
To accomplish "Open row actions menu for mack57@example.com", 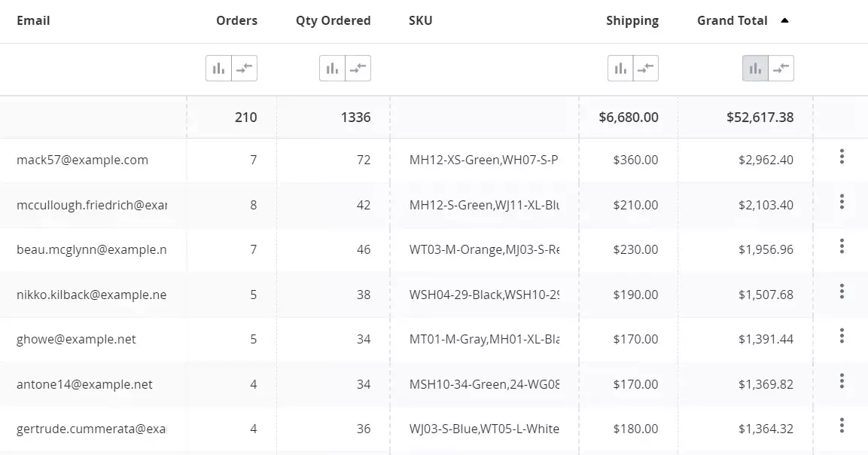I will pos(842,157).
